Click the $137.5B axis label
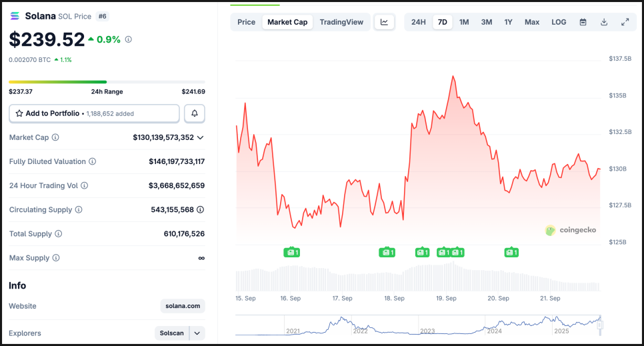This screenshot has height=346, width=644. tap(620, 59)
